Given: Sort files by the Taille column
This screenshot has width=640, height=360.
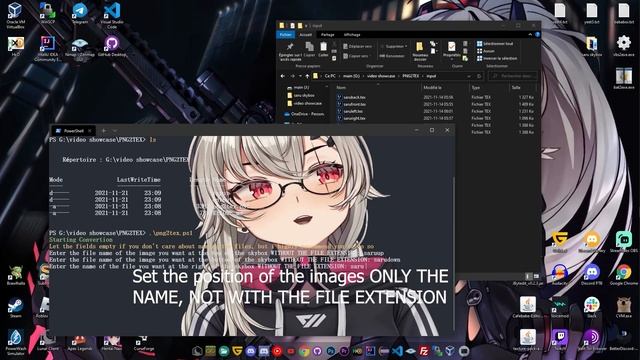Looking at the screenshot, I should pos(516,88).
